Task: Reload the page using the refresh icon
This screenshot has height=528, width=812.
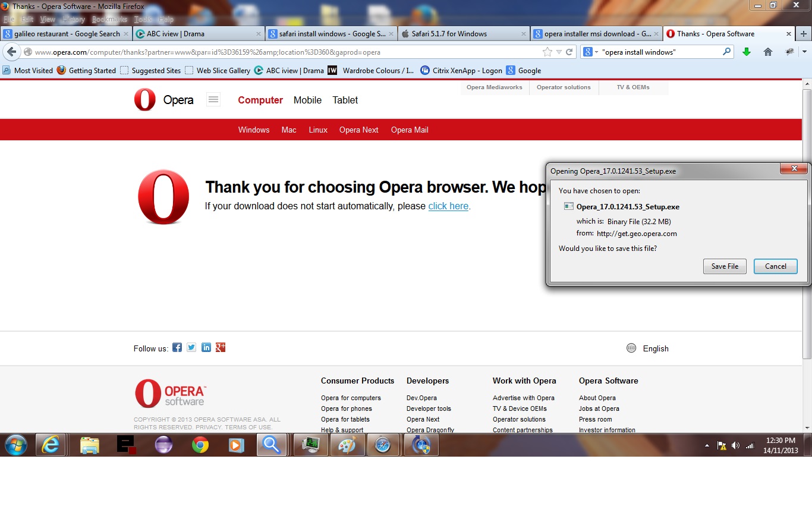Action: 569,52
